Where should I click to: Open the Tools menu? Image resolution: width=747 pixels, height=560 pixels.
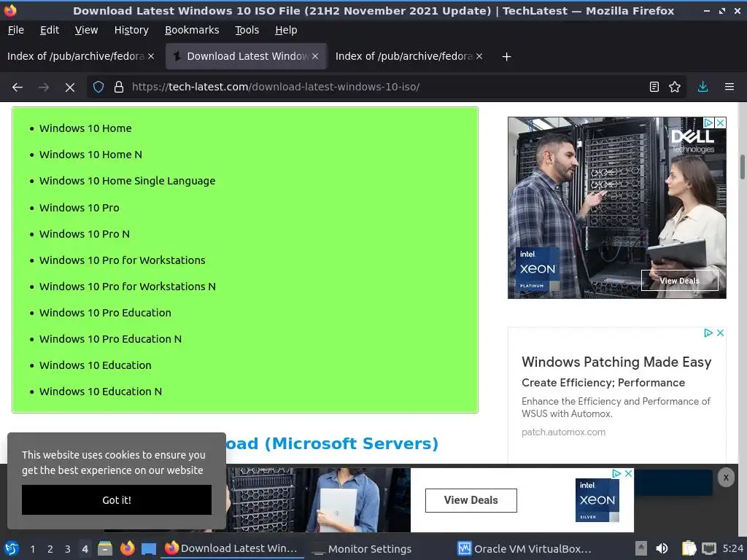(247, 30)
